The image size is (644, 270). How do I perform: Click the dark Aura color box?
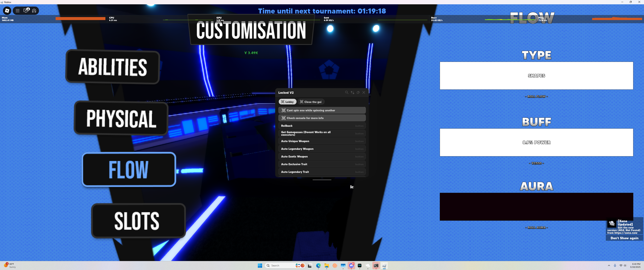pyautogui.click(x=536, y=206)
